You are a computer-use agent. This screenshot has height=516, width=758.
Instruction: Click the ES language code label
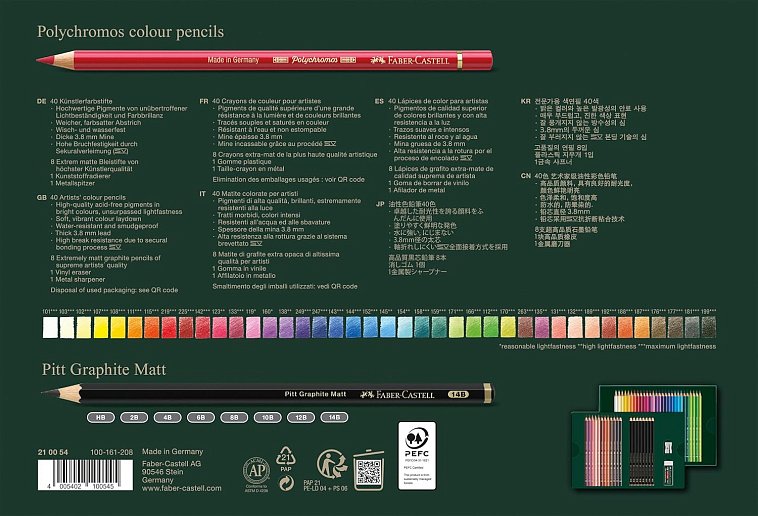379,102
